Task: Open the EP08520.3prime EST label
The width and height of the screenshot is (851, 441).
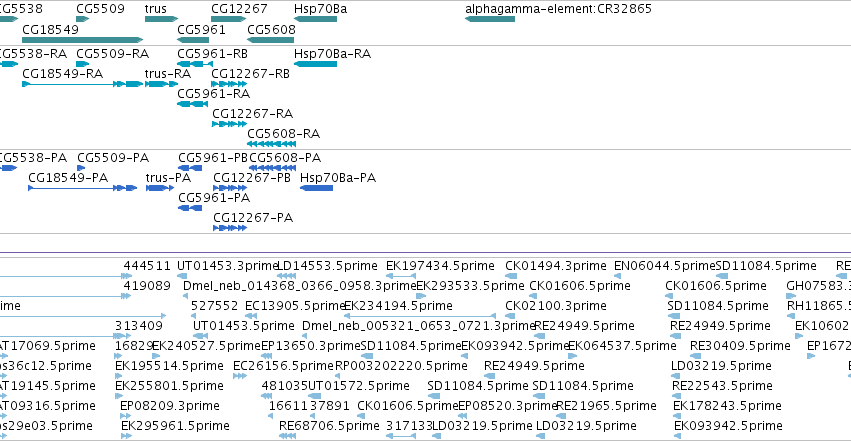Action: [x=508, y=406]
